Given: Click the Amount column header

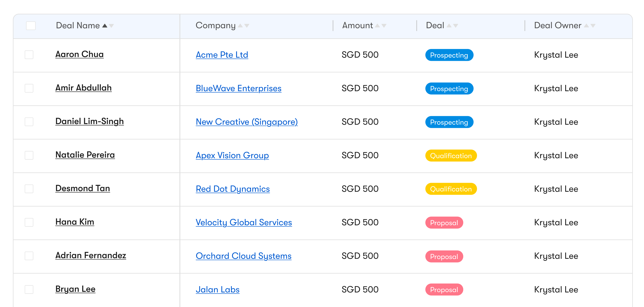Looking at the screenshot, I should [357, 26].
